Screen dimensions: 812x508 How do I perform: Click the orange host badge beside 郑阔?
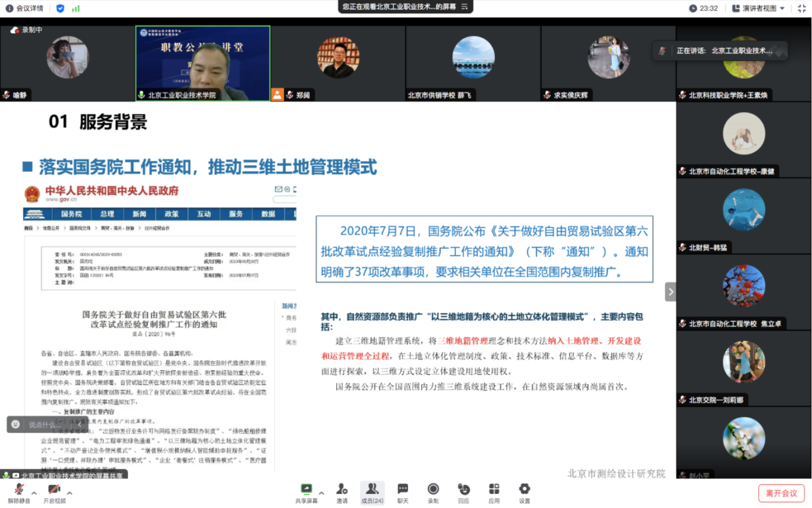point(277,94)
